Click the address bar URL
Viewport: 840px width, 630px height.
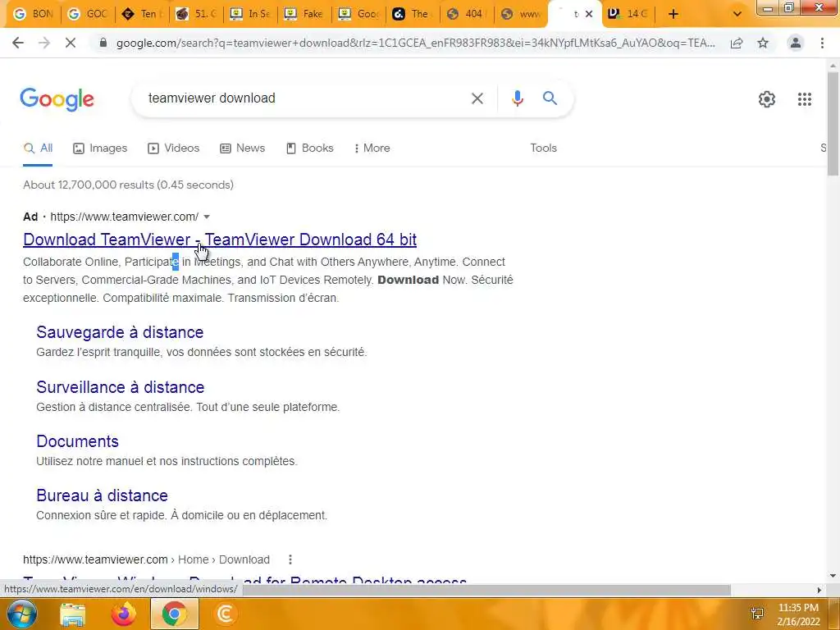415,43
